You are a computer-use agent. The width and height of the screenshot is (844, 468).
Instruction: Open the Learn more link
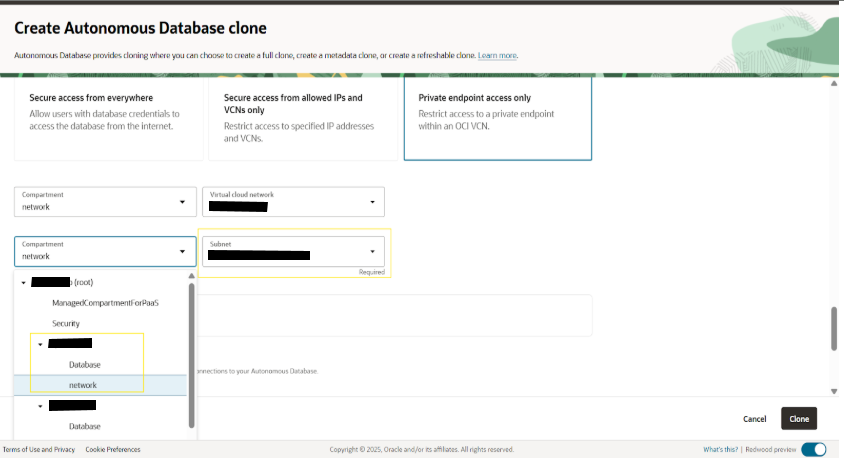tap(497, 55)
